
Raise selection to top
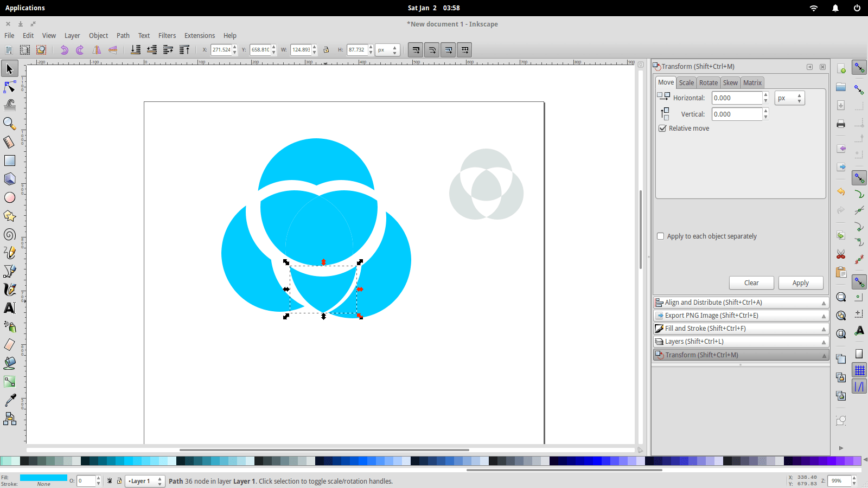[x=184, y=50]
